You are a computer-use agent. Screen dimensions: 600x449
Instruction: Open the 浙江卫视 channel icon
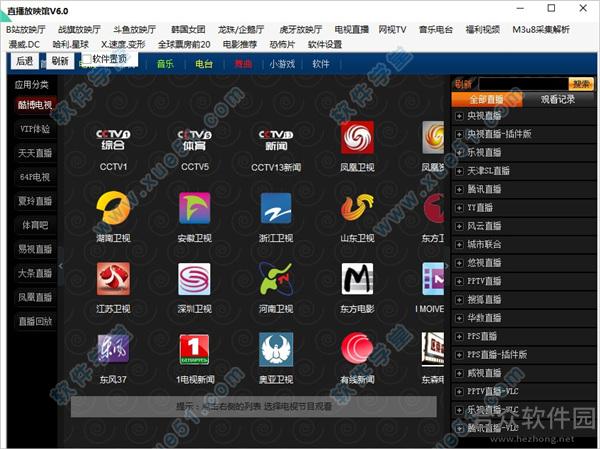click(x=276, y=208)
